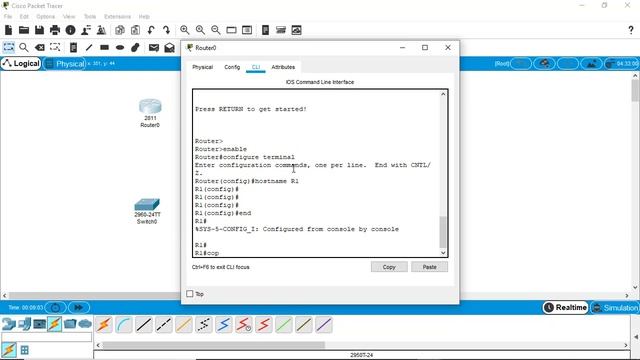The image size is (640, 360).
Task: Open the Config tab in Router0
Action: click(232, 67)
